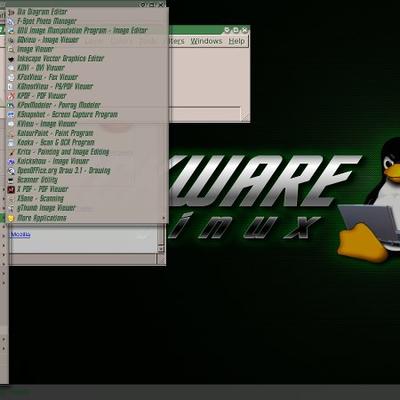Click the X PDF - PDF Viewer icon
This screenshot has width=400, height=400.
(11, 189)
